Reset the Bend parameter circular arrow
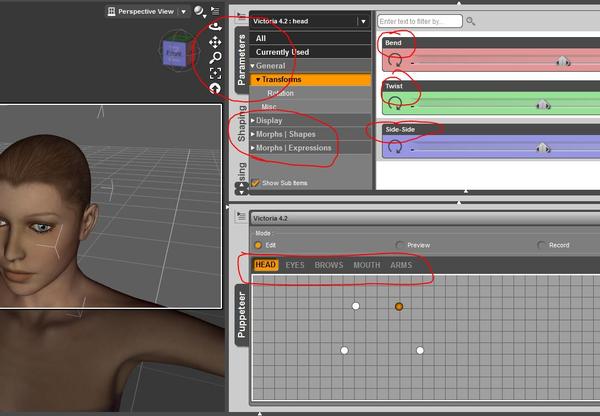The width and height of the screenshot is (600, 416). click(395, 60)
